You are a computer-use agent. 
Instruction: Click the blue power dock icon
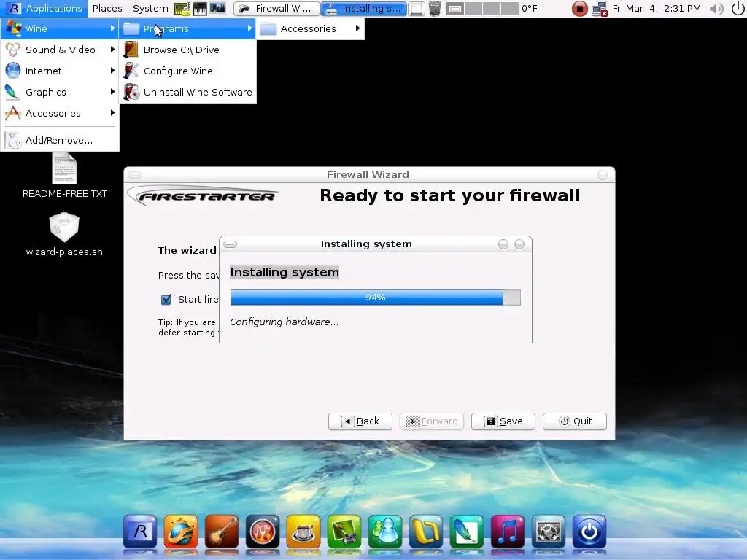589,531
